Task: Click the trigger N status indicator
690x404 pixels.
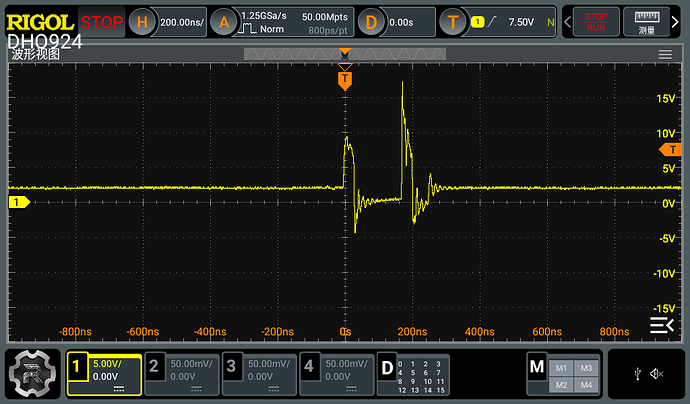Action: (x=551, y=22)
